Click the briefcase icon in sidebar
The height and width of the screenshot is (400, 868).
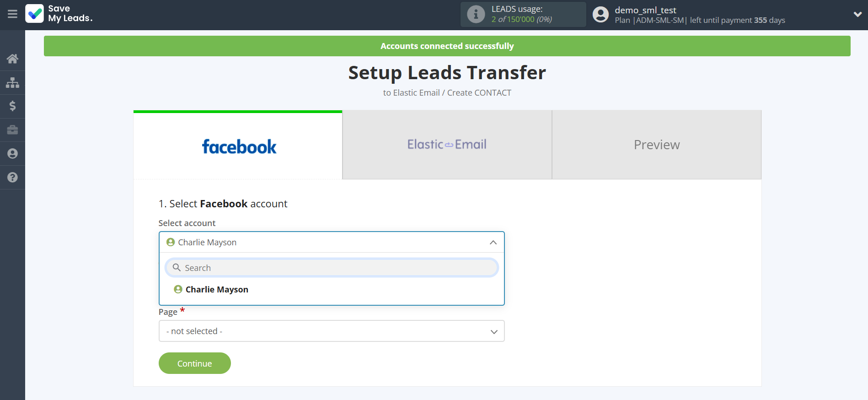pos(12,130)
